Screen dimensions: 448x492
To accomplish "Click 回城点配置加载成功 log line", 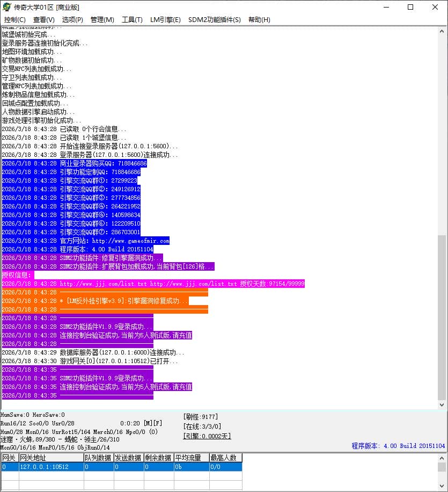I will 35,103.
